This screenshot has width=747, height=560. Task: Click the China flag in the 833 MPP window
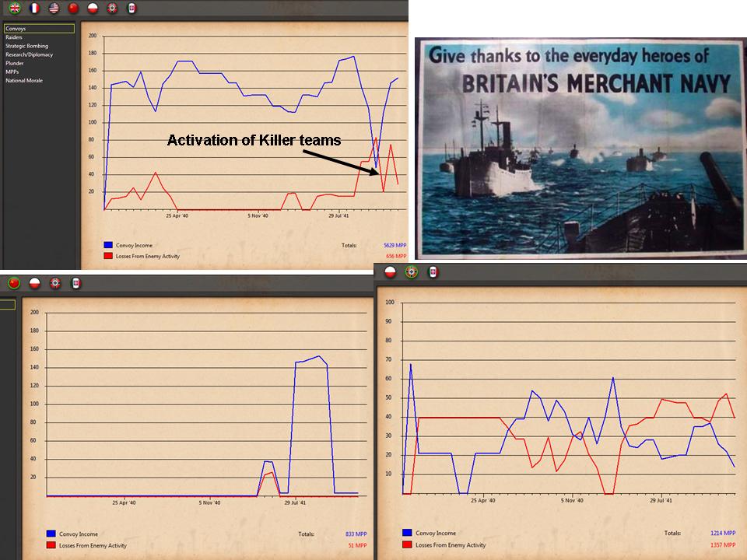click(x=14, y=283)
